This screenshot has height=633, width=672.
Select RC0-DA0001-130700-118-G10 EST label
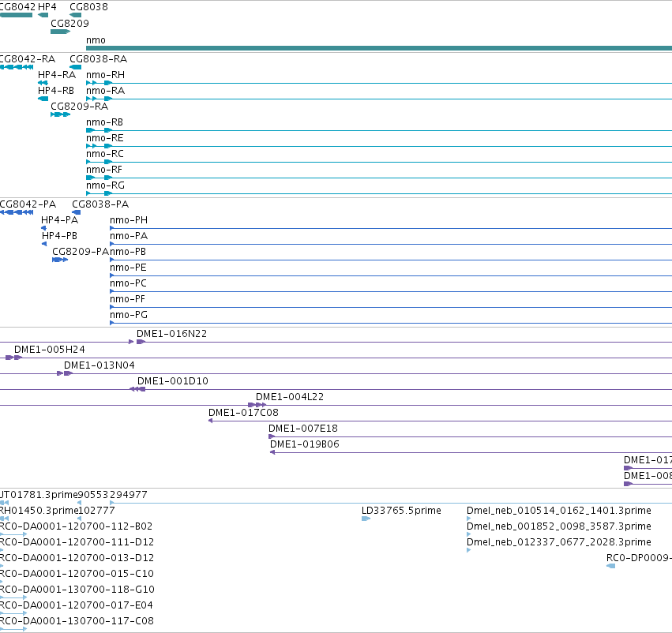[x=77, y=590]
